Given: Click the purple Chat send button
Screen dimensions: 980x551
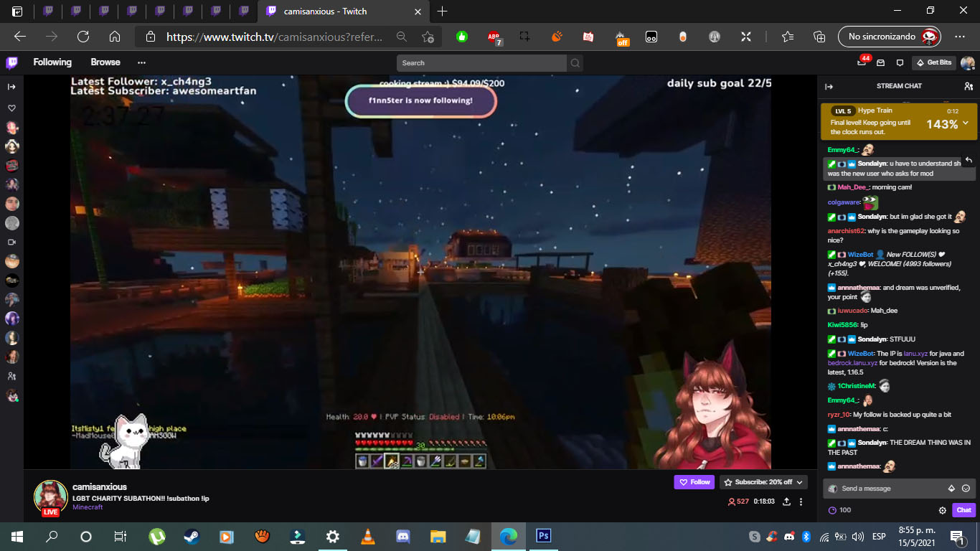Looking at the screenshot, I should click(x=963, y=510).
